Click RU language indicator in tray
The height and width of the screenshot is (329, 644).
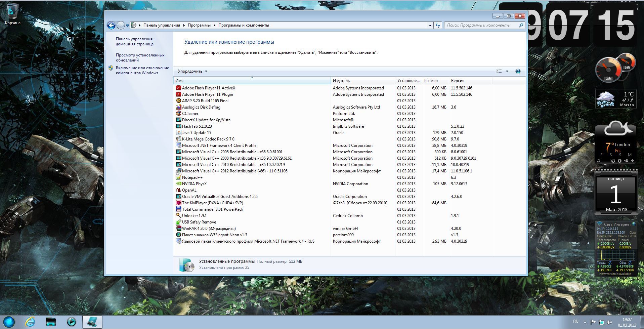pyautogui.click(x=576, y=321)
